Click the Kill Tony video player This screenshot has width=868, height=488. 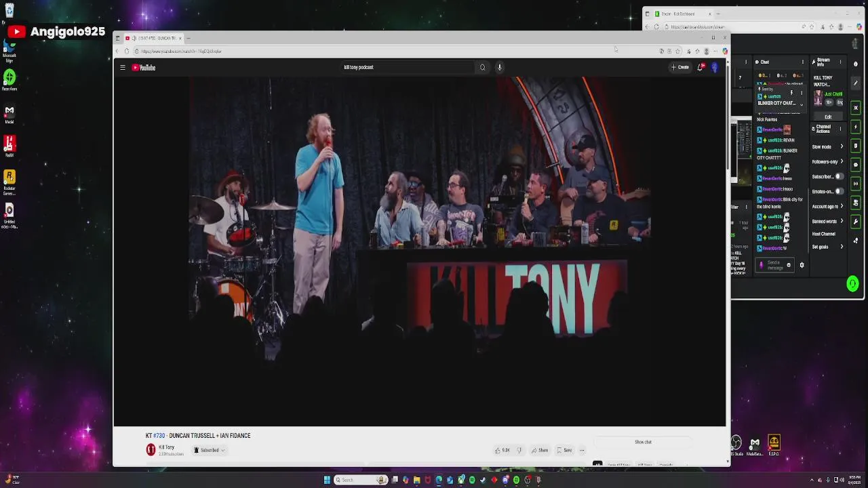coord(420,251)
